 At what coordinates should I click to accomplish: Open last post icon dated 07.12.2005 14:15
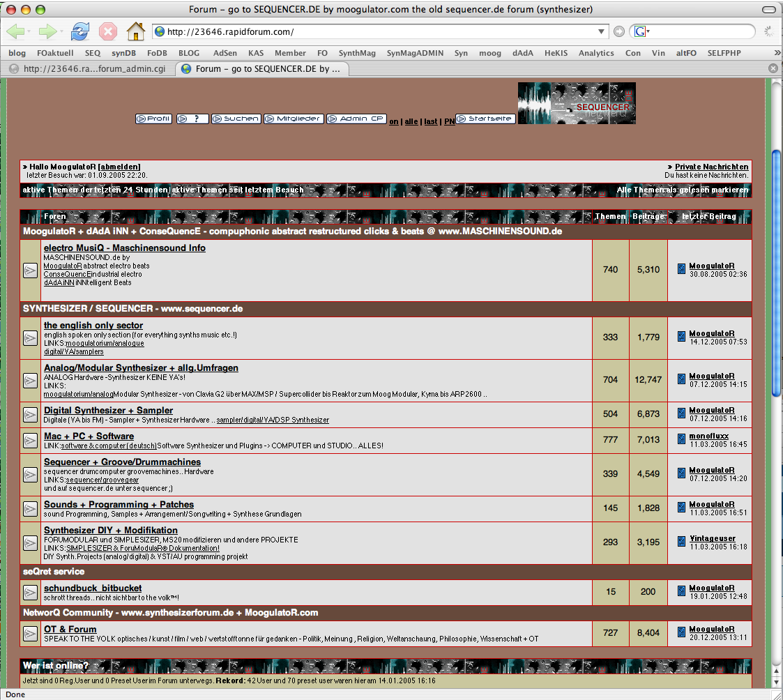point(682,379)
